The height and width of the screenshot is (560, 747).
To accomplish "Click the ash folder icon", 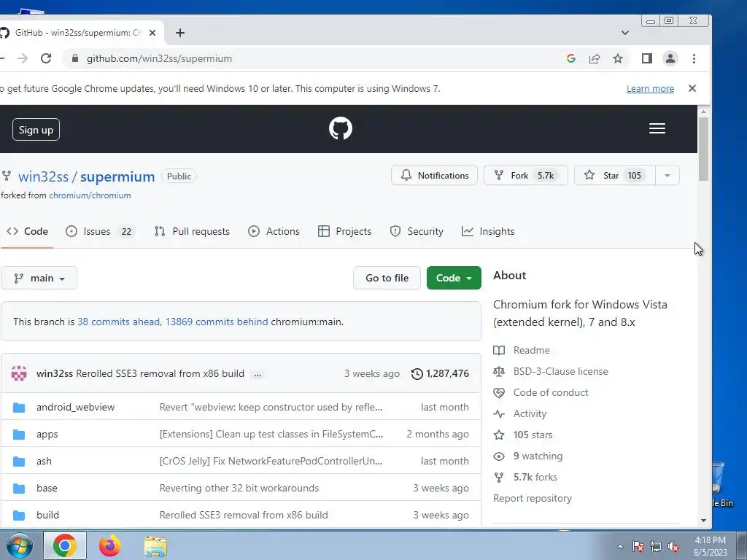I will point(19,462).
